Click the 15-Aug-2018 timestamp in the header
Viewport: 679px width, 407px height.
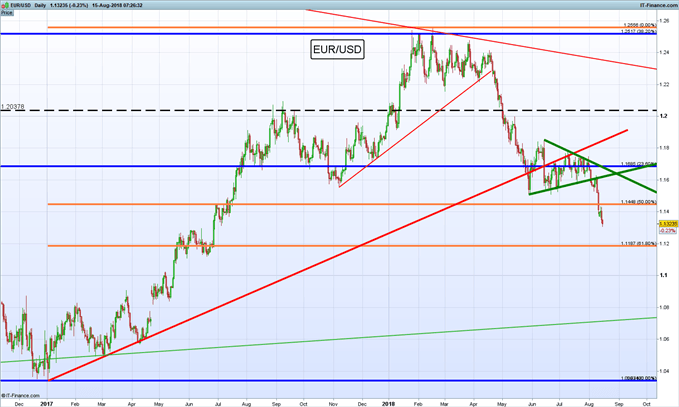click(117, 5)
